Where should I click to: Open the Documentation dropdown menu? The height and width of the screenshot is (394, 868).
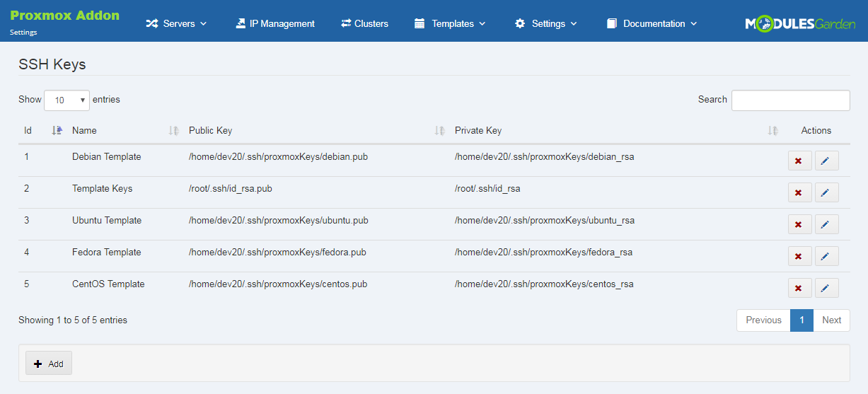pos(652,23)
